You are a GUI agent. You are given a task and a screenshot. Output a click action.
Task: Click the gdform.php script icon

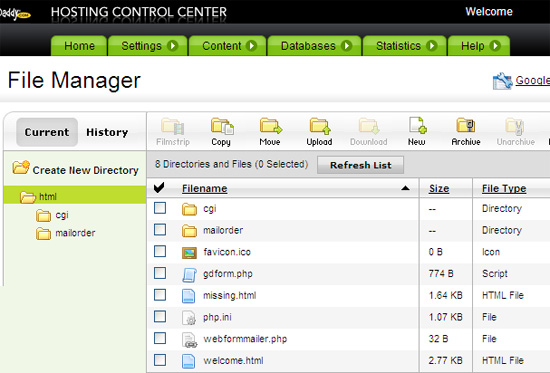point(189,275)
